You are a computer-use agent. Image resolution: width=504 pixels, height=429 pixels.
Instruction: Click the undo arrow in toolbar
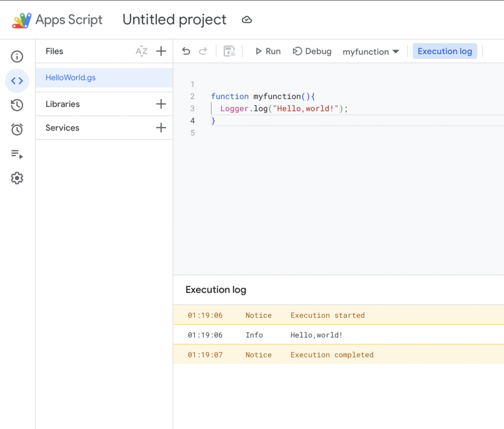[x=186, y=51]
